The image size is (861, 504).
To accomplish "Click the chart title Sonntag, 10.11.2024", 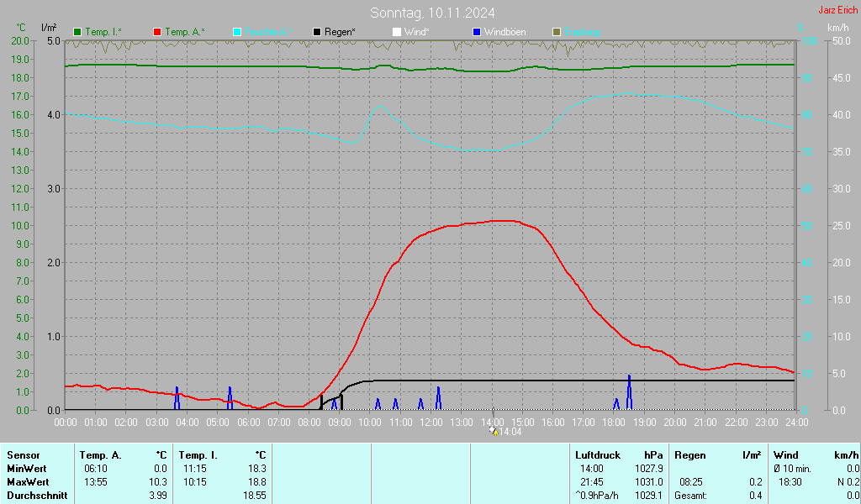I will [x=432, y=13].
